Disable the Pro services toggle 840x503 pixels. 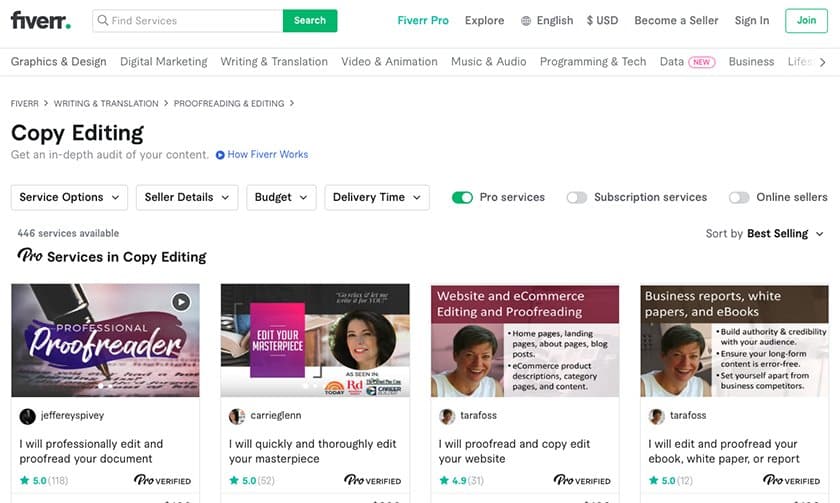pos(462,198)
